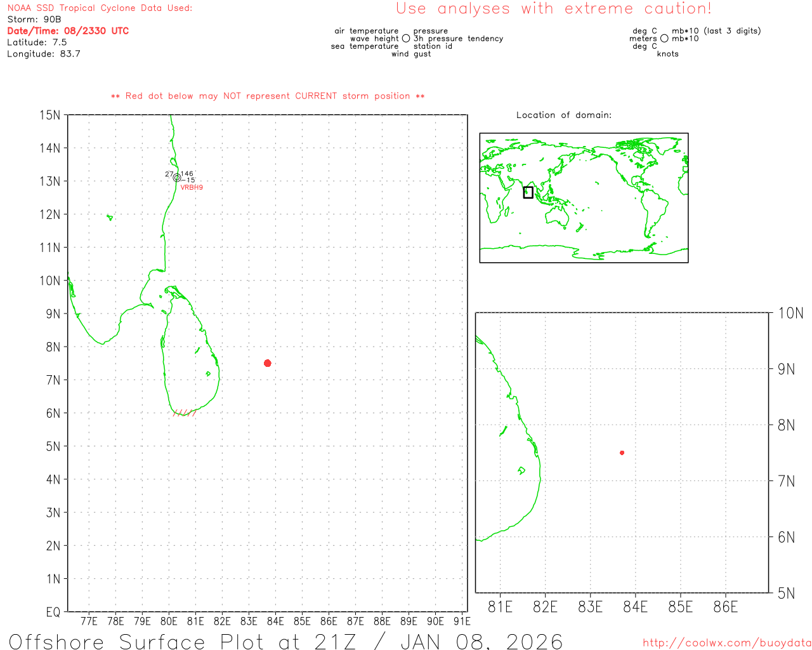This screenshot has width=812, height=650.
Task: Click the black domain box on world map
Action: pos(528,192)
